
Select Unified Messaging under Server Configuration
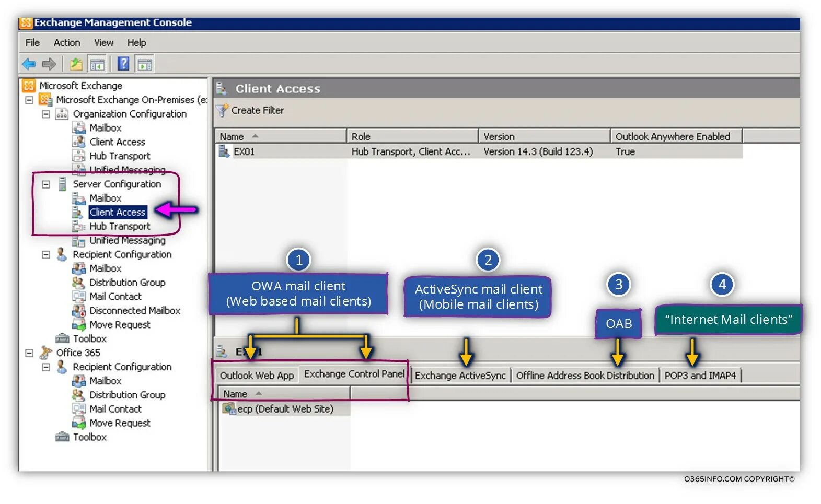[128, 240]
